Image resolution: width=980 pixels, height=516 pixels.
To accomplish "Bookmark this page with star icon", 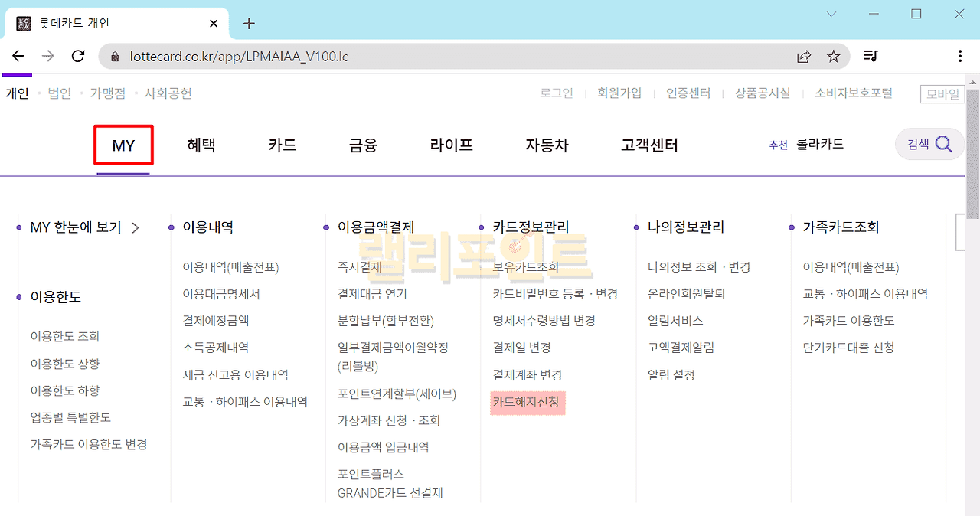I will [834, 56].
